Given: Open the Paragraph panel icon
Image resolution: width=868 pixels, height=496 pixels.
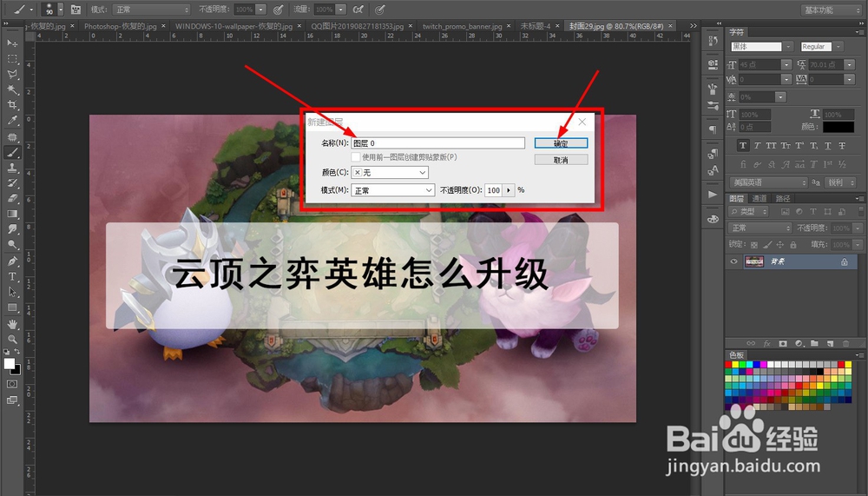Looking at the screenshot, I should pyautogui.click(x=713, y=129).
